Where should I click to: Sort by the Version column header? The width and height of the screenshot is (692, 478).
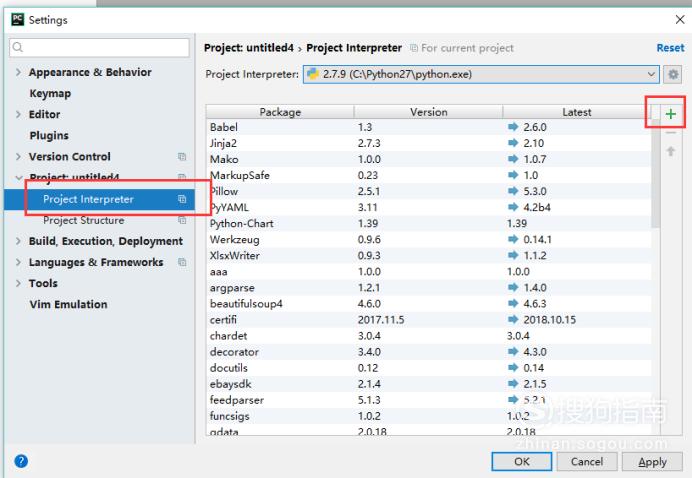coord(429,112)
